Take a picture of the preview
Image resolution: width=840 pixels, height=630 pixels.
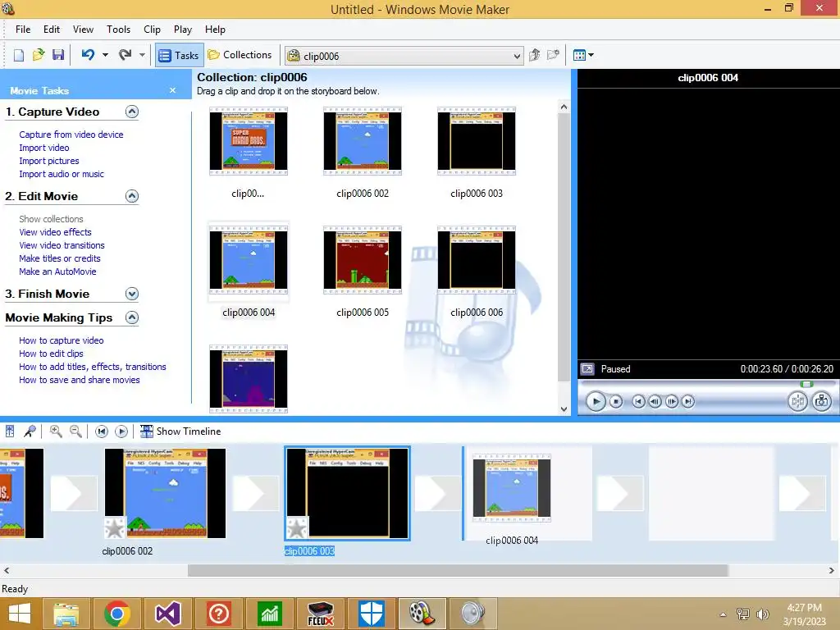tap(822, 401)
